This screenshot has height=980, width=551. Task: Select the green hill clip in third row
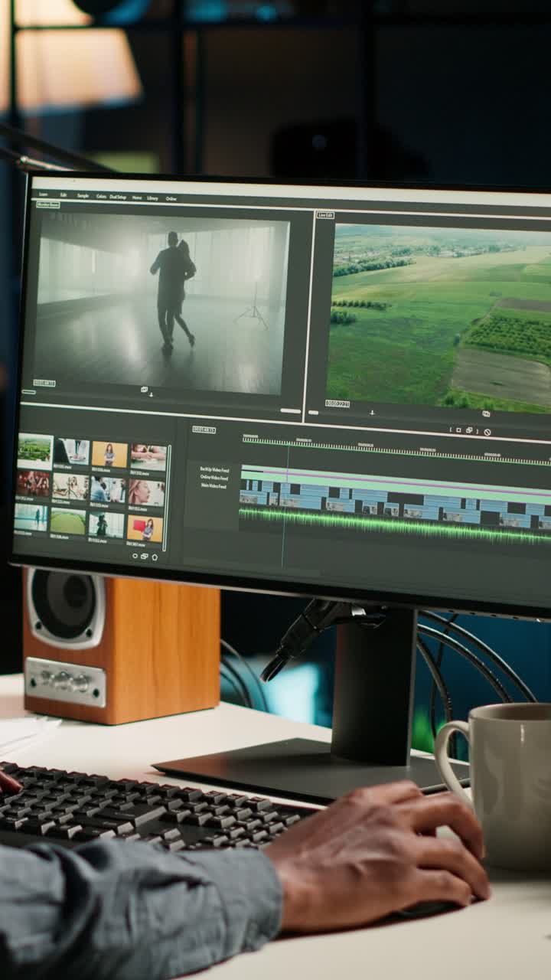[68, 521]
